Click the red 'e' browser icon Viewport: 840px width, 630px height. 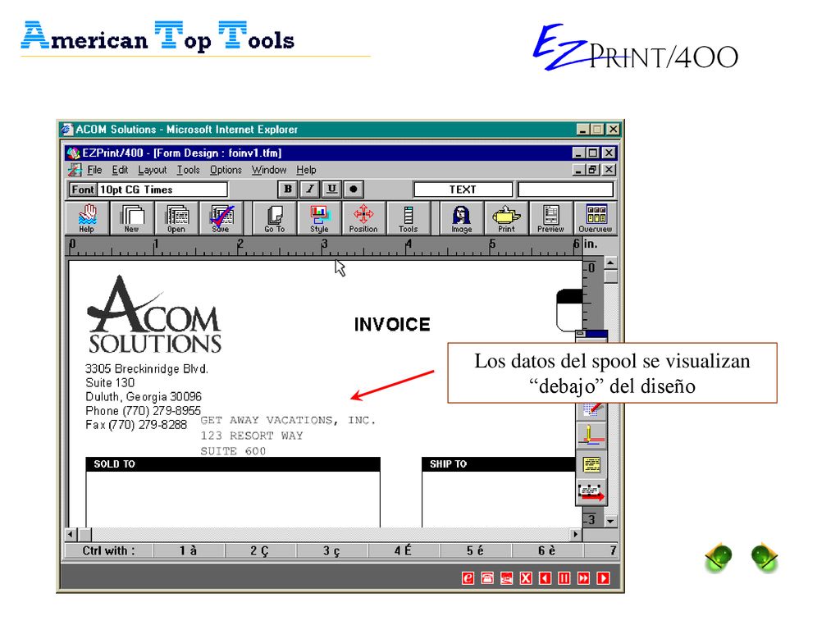(x=468, y=578)
